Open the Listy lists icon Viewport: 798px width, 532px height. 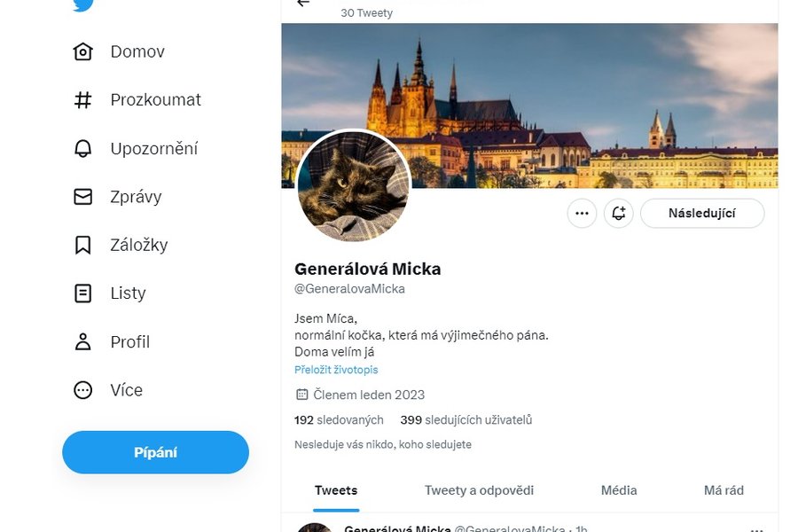(82, 293)
